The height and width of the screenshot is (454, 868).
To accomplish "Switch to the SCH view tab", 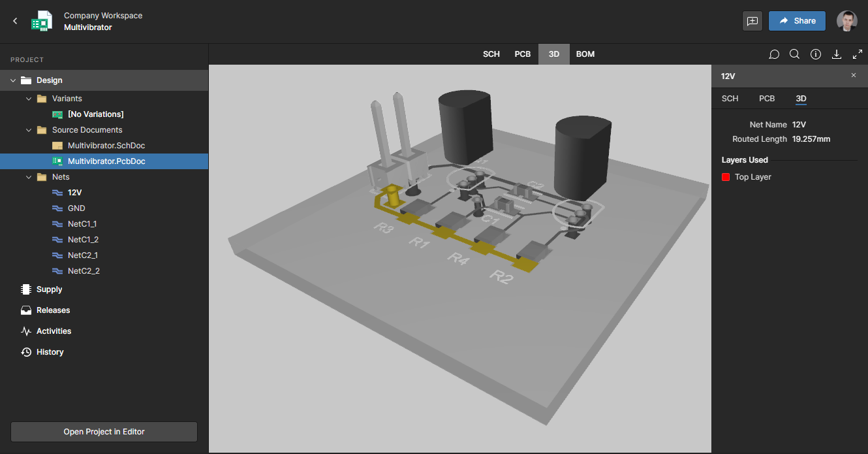I will (491, 54).
